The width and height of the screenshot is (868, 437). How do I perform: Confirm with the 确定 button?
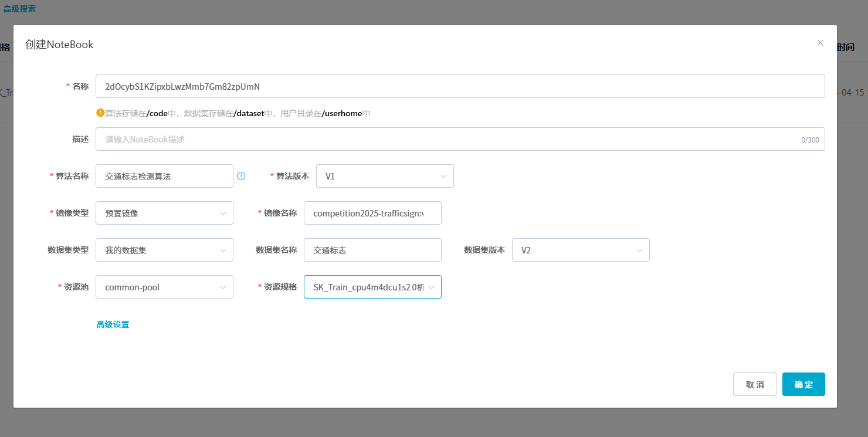pos(803,384)
